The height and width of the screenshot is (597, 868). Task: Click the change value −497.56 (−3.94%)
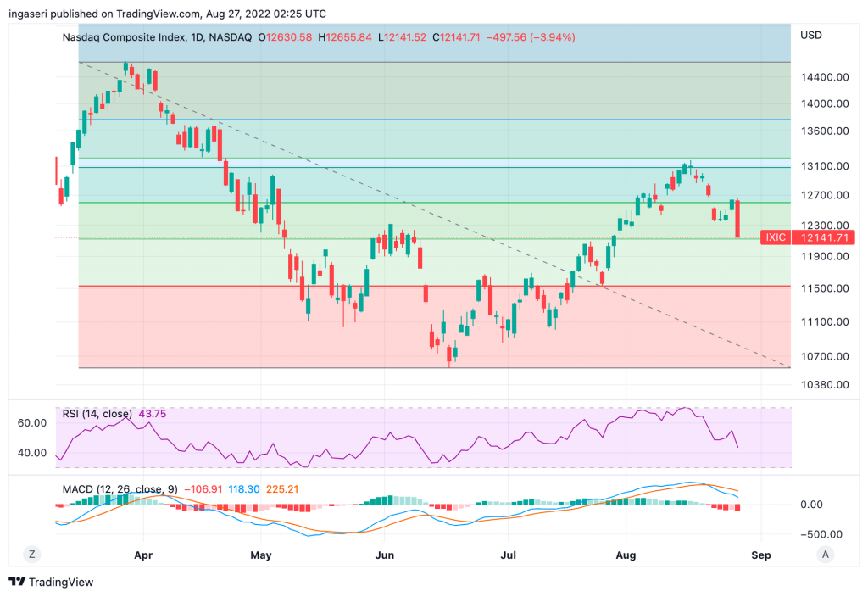pyautogui.click(x=531, y=37)
